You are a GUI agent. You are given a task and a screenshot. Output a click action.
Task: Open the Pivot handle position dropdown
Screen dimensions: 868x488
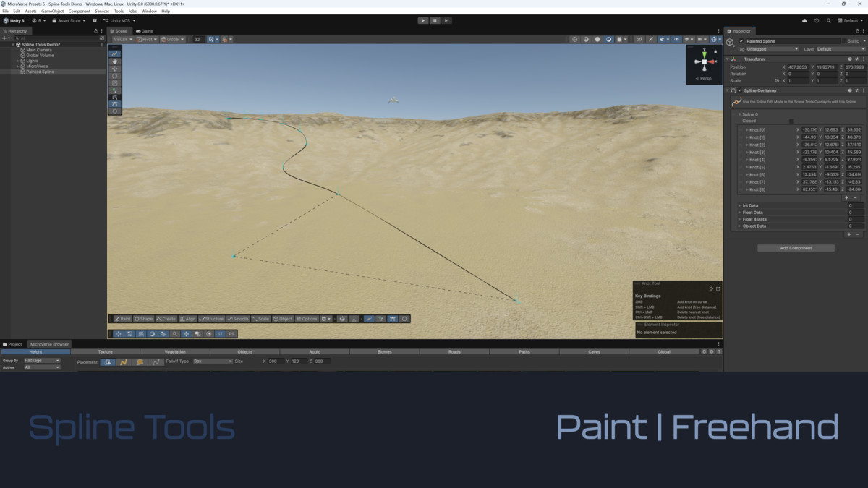click(148, 39)
